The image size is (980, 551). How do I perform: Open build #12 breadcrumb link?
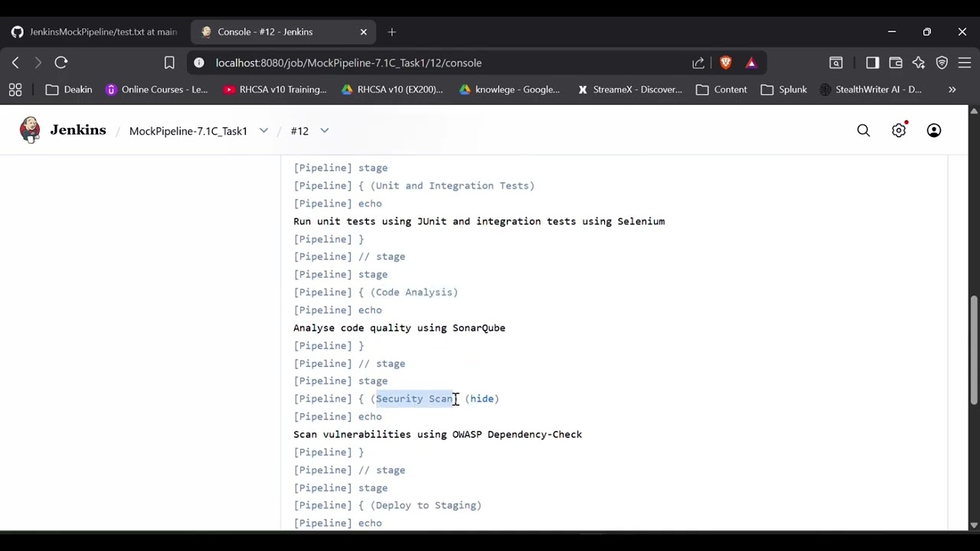pos(299,131)
